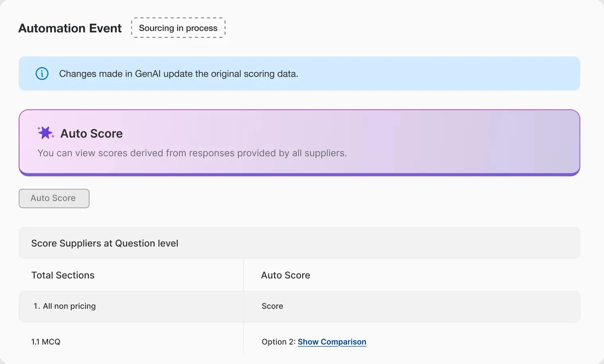The height and width of the screenshot is (364, 604).
Task: Click the Option 2 label text
Action: point(278,342)
